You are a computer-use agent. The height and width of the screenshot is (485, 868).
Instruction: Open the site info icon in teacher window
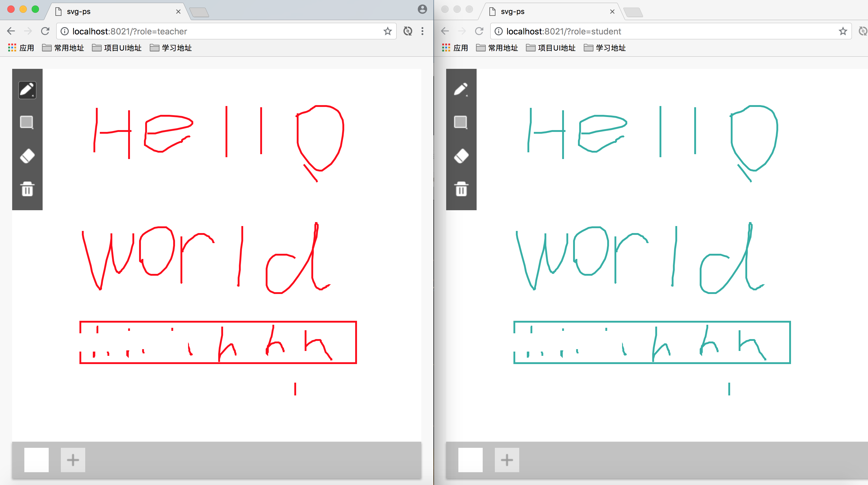click(x=64, y=31)
